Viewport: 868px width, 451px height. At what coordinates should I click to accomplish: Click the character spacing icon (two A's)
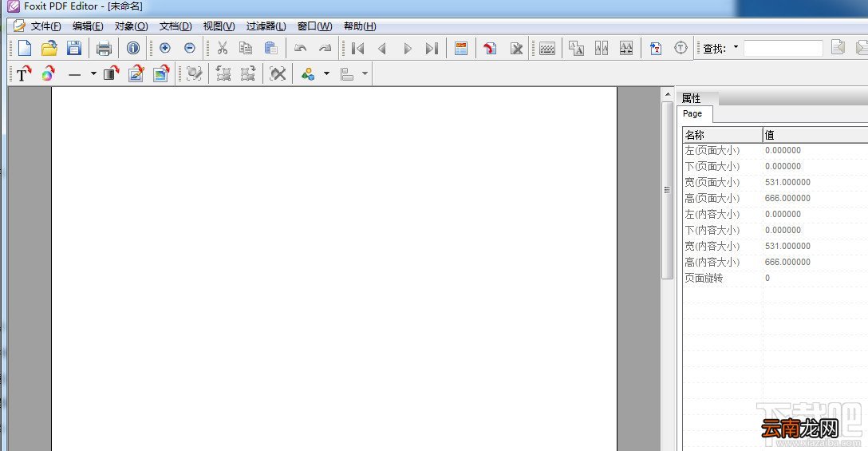click(x=602, y=48)
